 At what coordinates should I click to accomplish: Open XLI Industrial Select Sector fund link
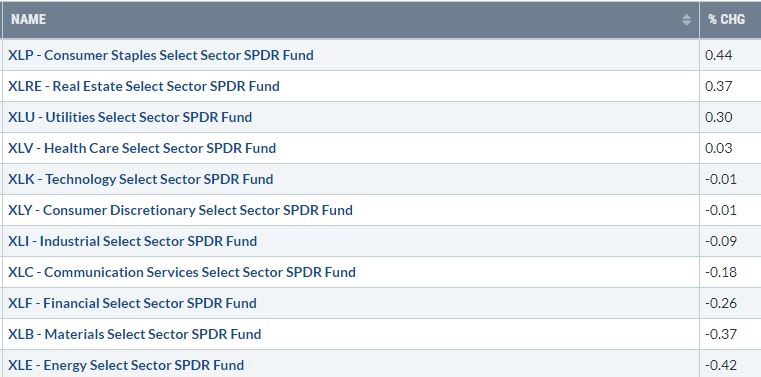[132, 241]
